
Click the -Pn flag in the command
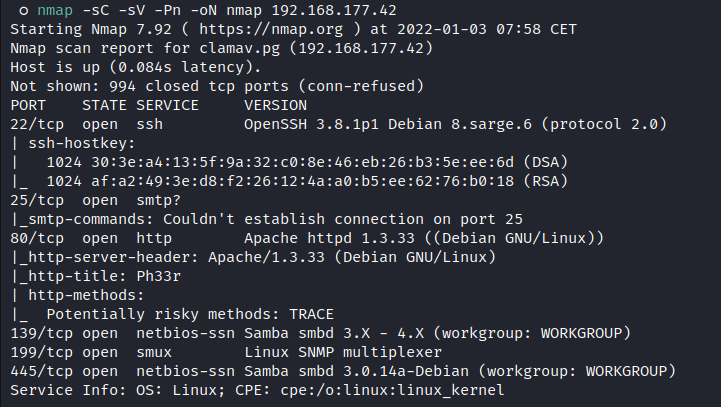159,12
